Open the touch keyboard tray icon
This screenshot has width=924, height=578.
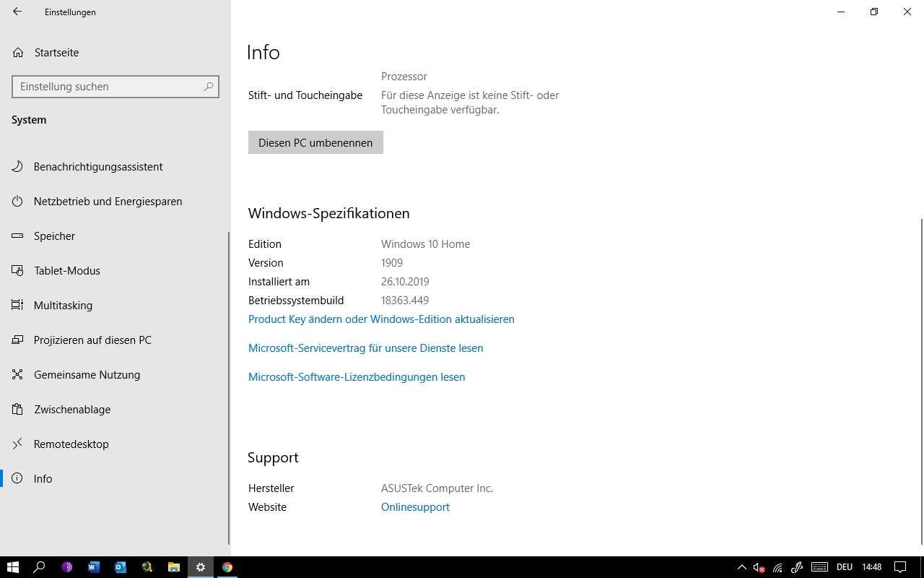[x=819, y=567]
